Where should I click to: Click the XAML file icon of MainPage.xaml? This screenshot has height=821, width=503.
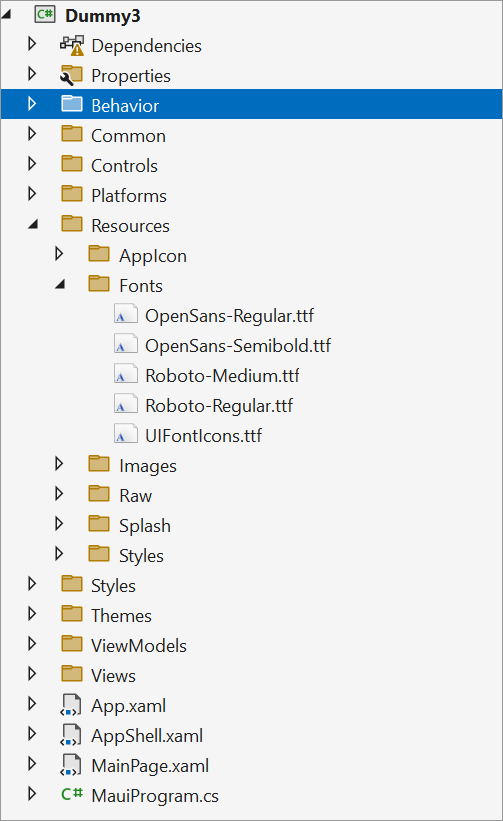[x=71, y=764]
